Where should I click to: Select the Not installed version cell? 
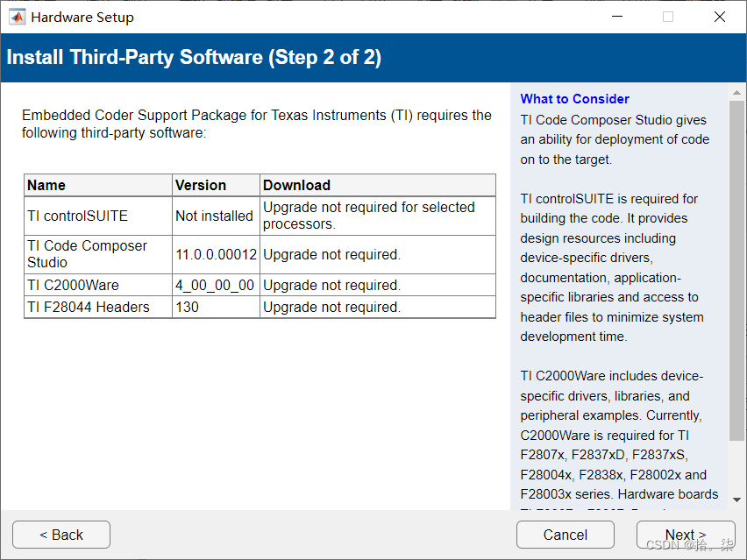pyautogui.click(x=216, y=216)
